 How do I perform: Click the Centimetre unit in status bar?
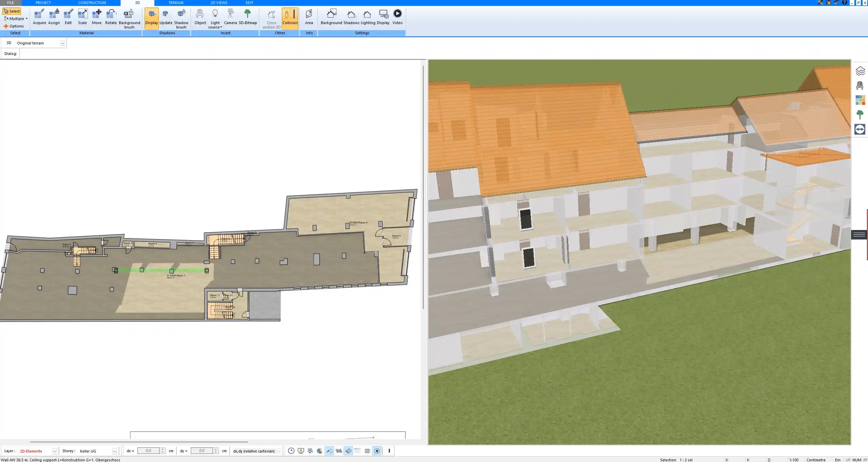click(x=816, y=460)
